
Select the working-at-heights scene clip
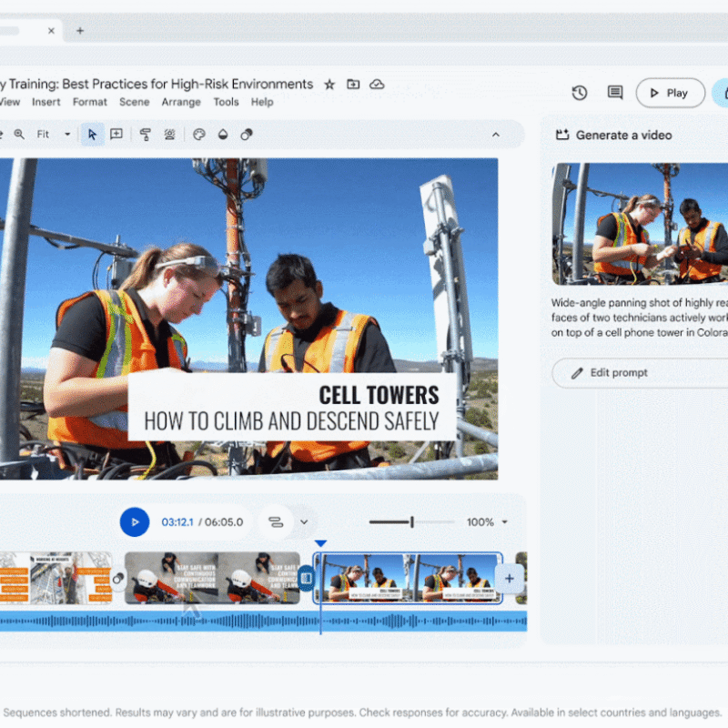pyautogui.click(x=56, y=578)
